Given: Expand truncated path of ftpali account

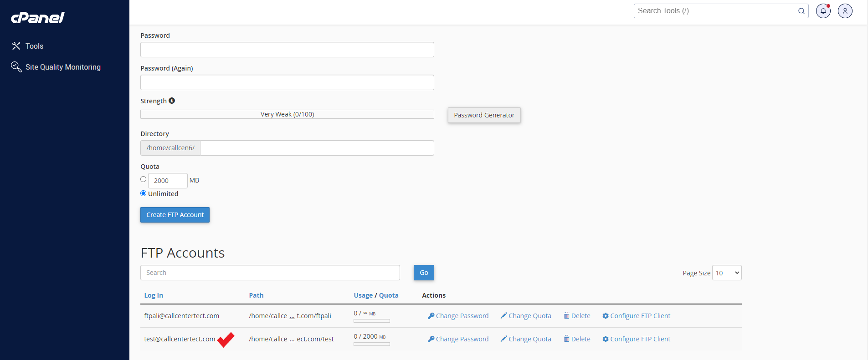Looking at the screenshot, I should click(292, 316).
